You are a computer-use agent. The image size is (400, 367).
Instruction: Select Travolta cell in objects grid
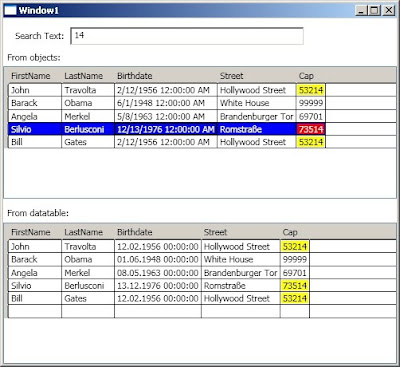[88, 90]
